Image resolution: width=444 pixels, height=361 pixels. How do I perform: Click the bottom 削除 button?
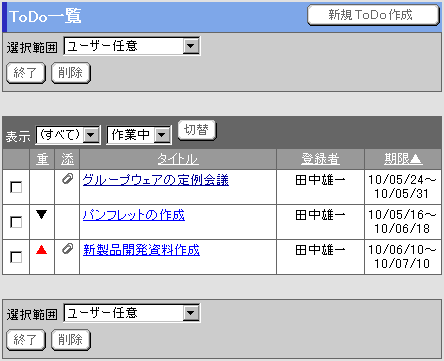coord(71,340)
